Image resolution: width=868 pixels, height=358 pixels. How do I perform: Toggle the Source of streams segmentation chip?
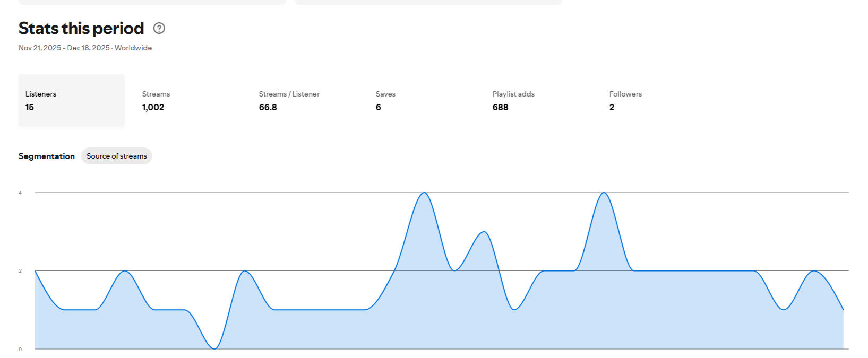116,156
